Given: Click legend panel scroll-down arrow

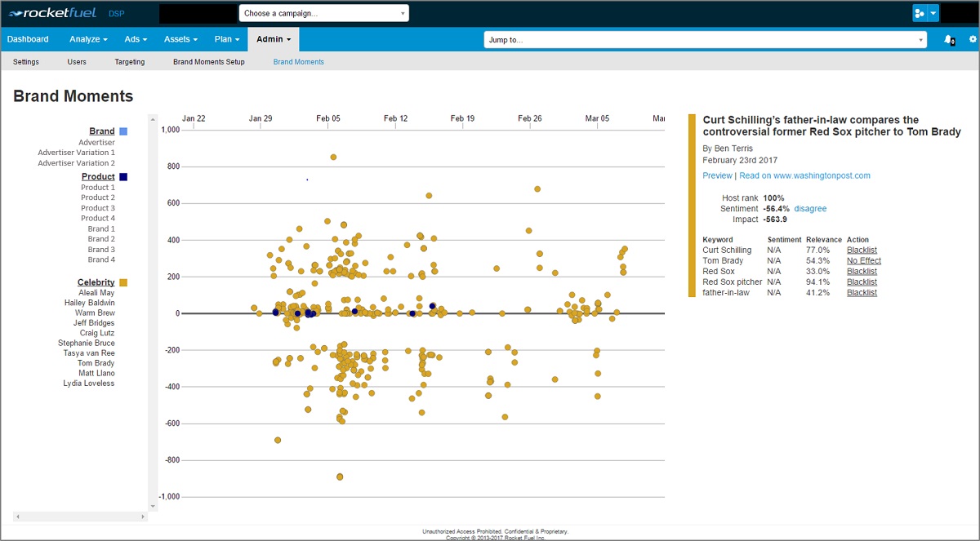Looking at the screenshot, I should click(x=151, y=507).
